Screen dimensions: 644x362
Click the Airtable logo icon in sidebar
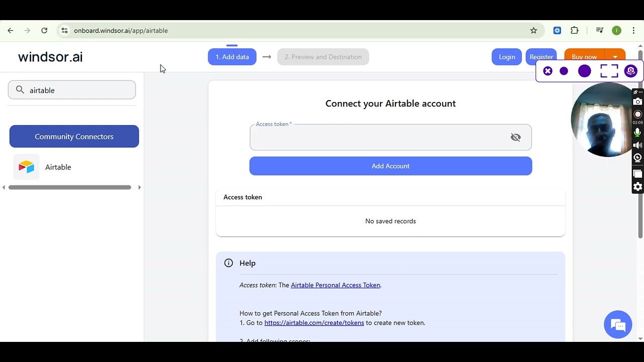(x=26, y=167)
